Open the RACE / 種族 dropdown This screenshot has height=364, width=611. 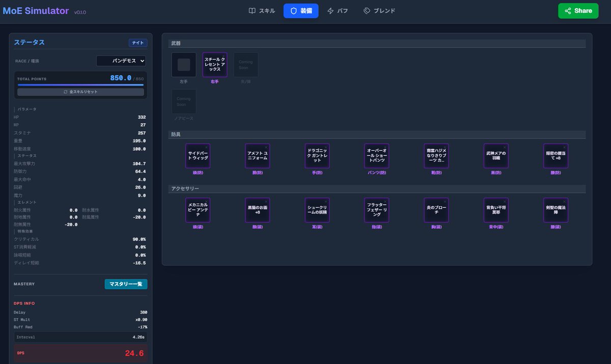click(121, 61)
